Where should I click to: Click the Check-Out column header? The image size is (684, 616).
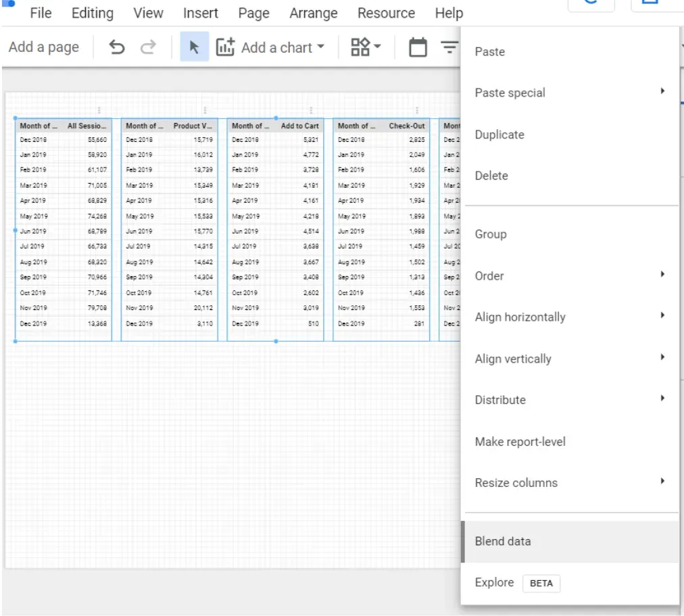click(x=407, y=126)
